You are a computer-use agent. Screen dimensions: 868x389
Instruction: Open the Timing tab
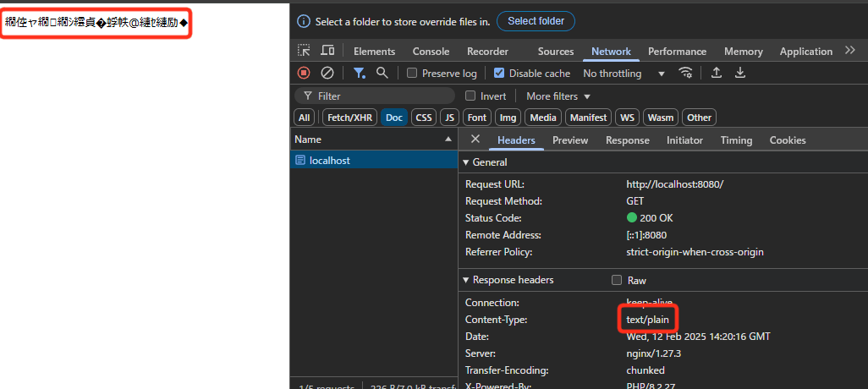(736, 140)
